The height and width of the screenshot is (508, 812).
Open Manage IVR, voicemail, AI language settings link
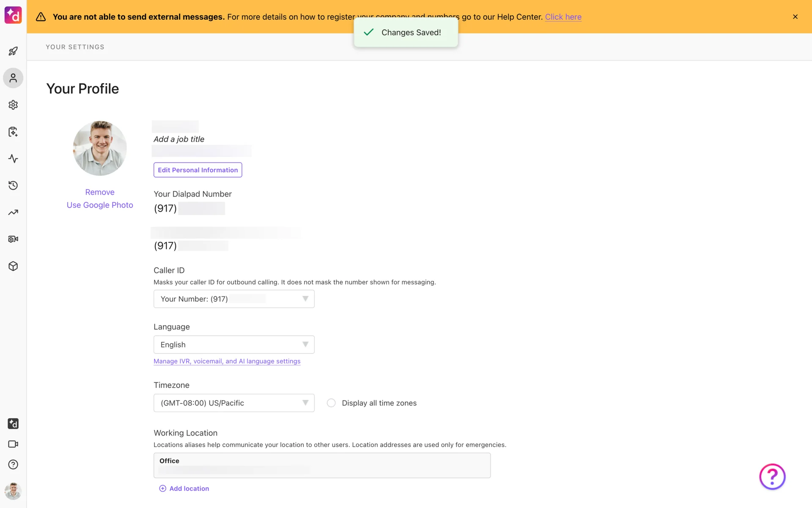pos(227,361)
